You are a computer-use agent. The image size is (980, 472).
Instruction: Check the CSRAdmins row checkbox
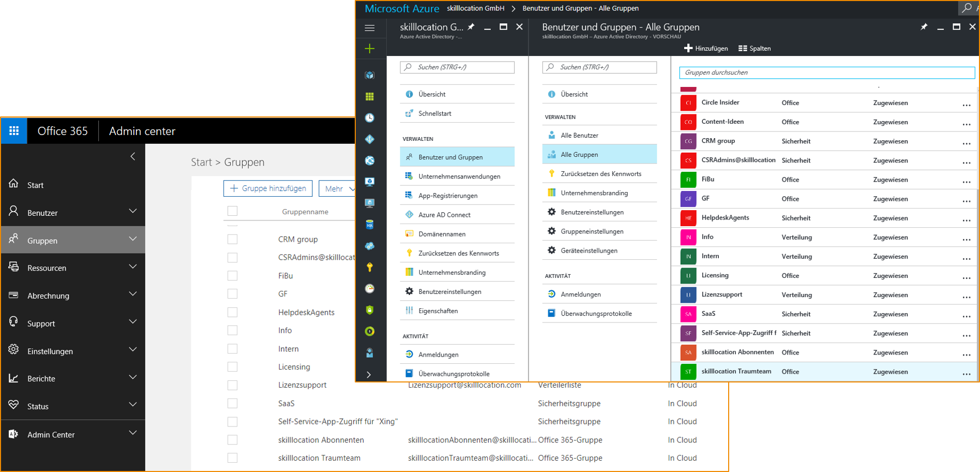coord(233,257)
